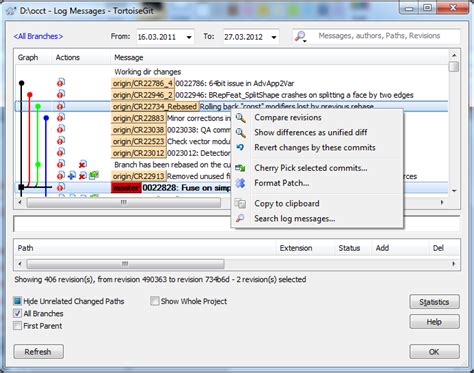Viewport: 474px width, 373px height.
Task: Enable the First Parent checkbox
Action: click(17, 326)
